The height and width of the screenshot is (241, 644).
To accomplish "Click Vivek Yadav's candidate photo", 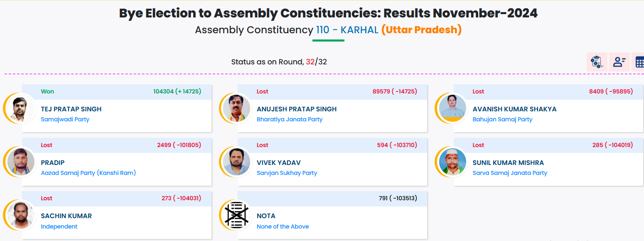I will [236, 162].
